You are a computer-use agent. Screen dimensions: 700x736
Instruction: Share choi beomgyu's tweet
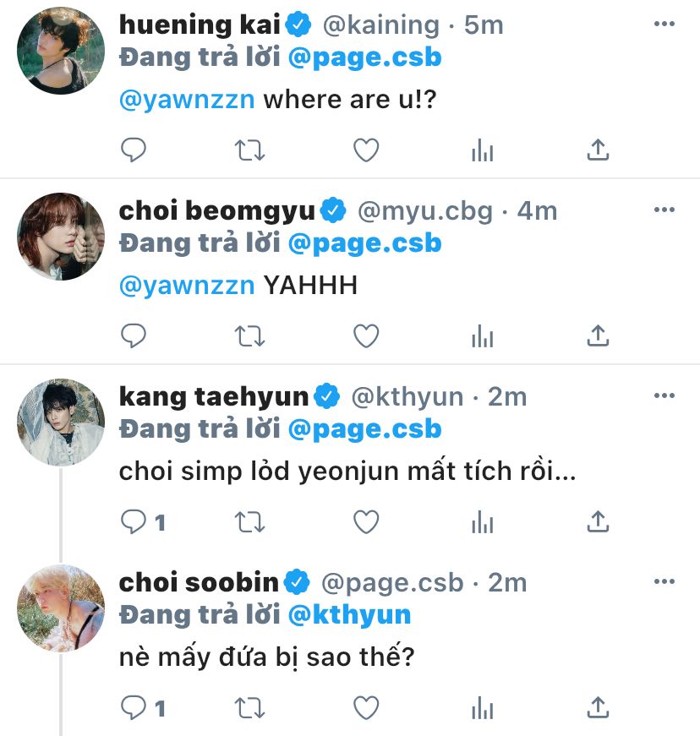(598, 336)
